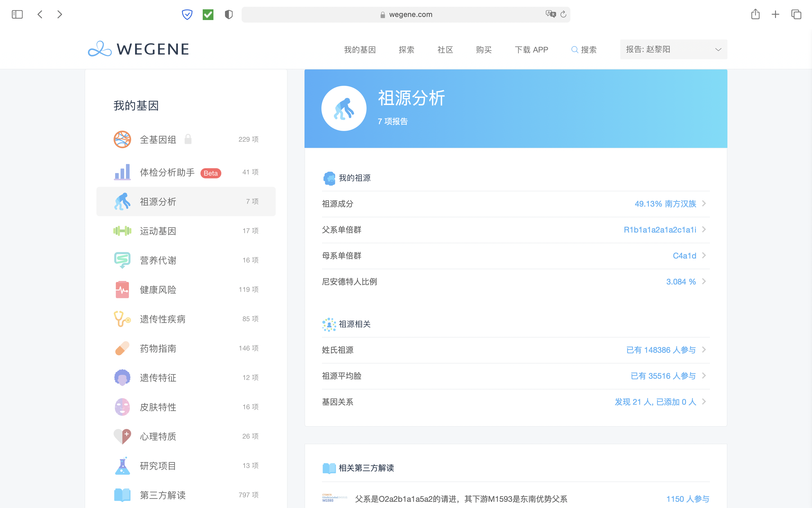The image size is (812, 508).
Task: Open 发现 21 人, 已添加 0 人 link
Action: 655,402
